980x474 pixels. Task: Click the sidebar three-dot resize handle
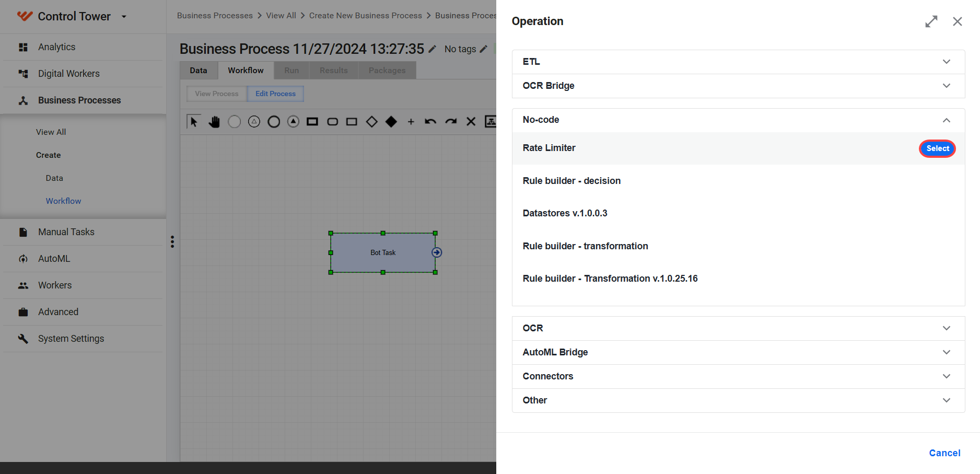pyautogui.click(x=172, y=241)
